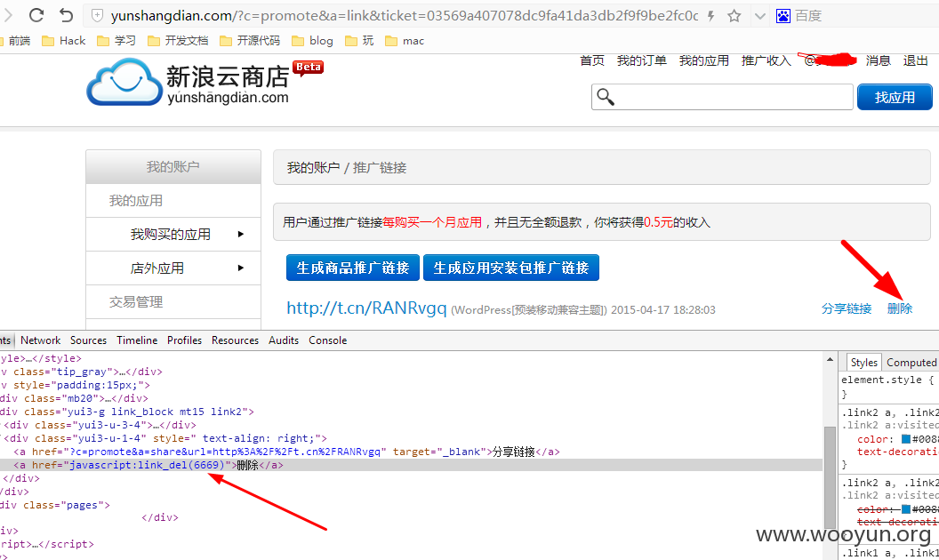Open 推广收入 in top navigation

pos(766,60)
